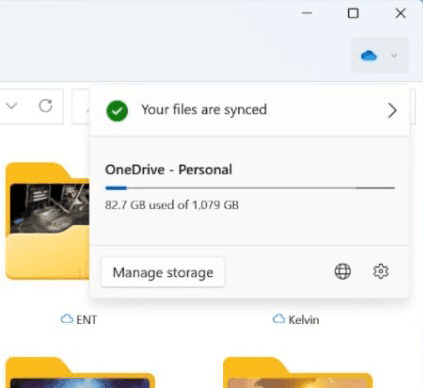The image size is (423, 388).
Task: Open the OneDrive cloud status icon
Action: pyautogui.click(x=369, y=56)
